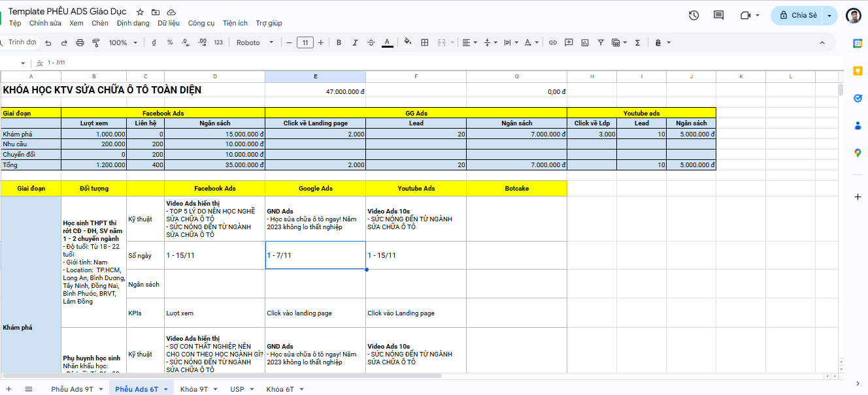
Task: Format selected cell as percent
Action: point(170,42)
